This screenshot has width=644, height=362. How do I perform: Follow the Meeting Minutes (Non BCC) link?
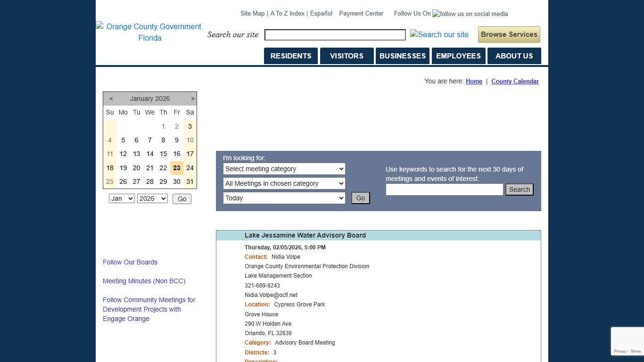[144, 281]
